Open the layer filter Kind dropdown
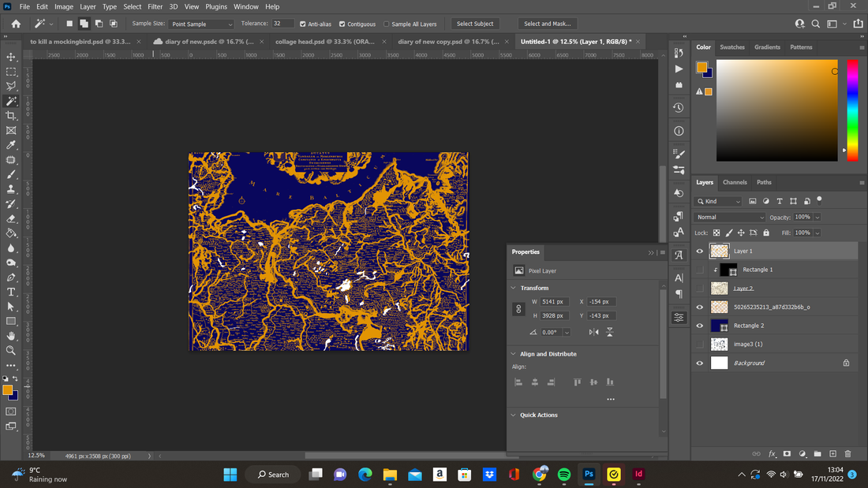The width and height of the screenshot is (868, 488). 719,201
